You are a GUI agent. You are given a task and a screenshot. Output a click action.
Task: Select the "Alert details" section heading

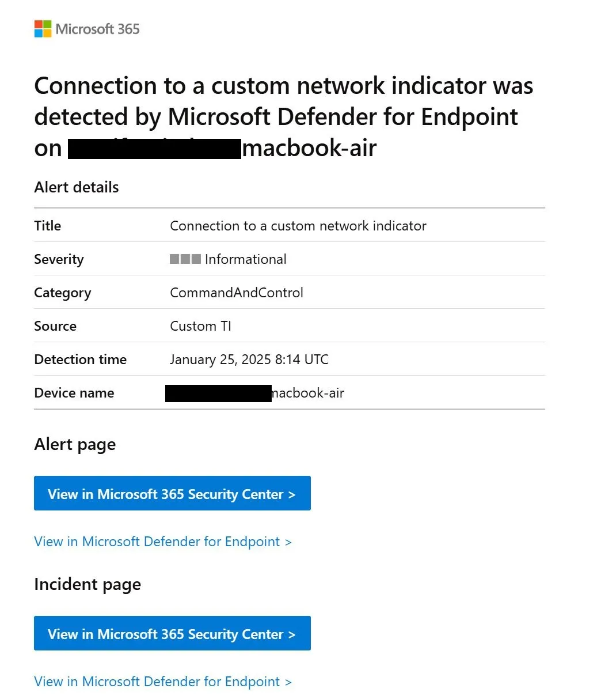[77, 187]
